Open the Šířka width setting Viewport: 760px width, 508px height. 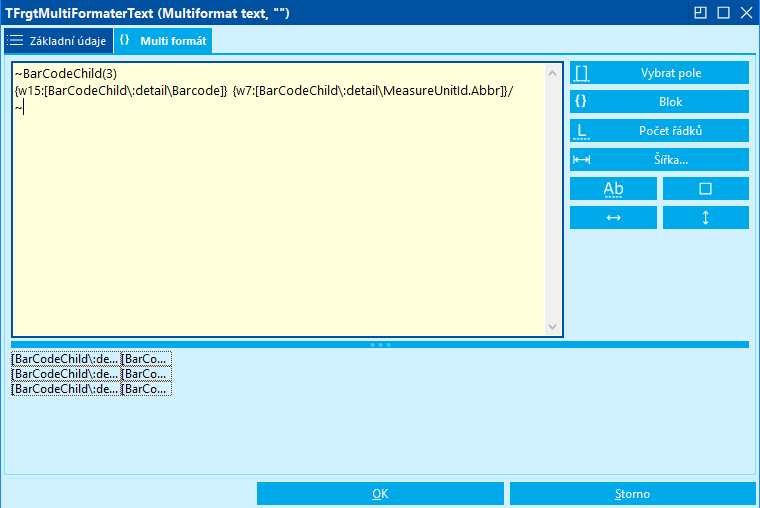tap(659, 159)
